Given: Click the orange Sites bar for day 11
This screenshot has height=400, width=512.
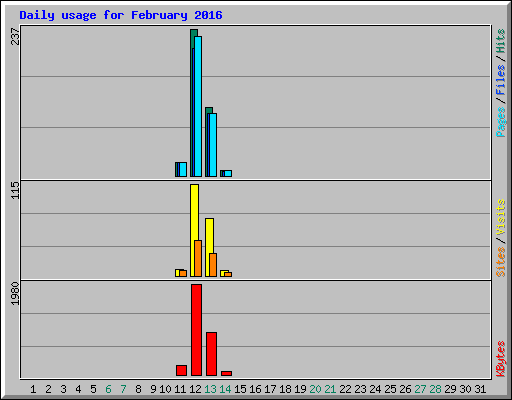Looking at the screenshot, I should tap(183, 274).
